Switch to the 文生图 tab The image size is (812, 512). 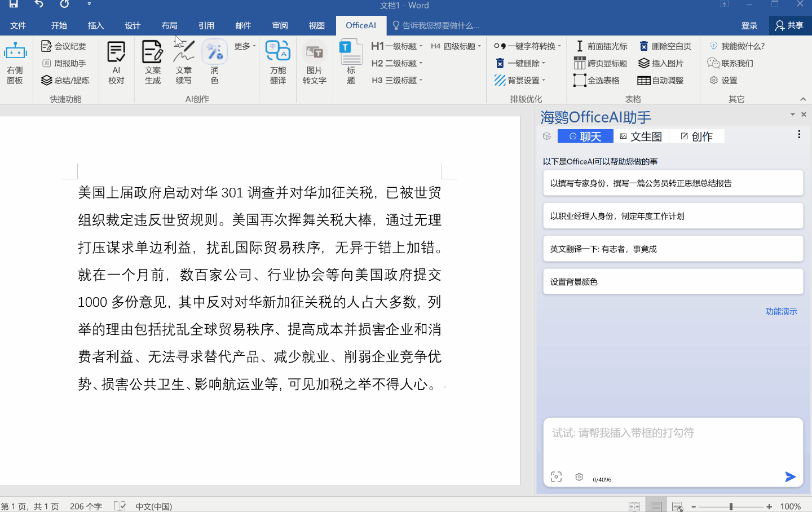(x=641, y=136)
